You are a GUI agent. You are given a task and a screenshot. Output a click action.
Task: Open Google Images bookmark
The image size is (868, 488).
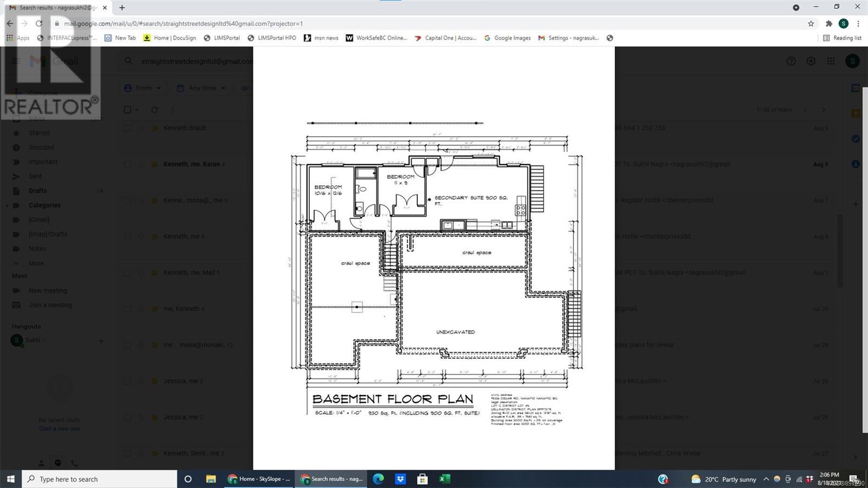tap(507, 38)
